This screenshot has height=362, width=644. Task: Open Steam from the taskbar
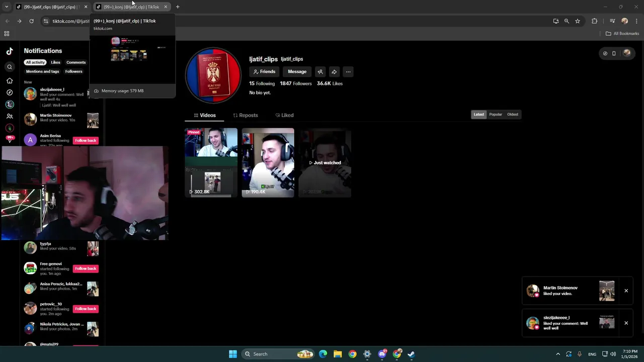411,354
